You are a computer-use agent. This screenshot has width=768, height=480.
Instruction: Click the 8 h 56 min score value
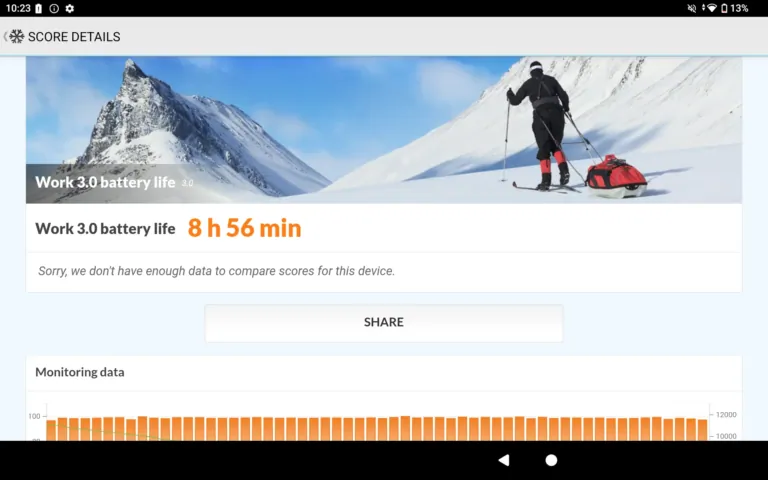tap(244, 228)
